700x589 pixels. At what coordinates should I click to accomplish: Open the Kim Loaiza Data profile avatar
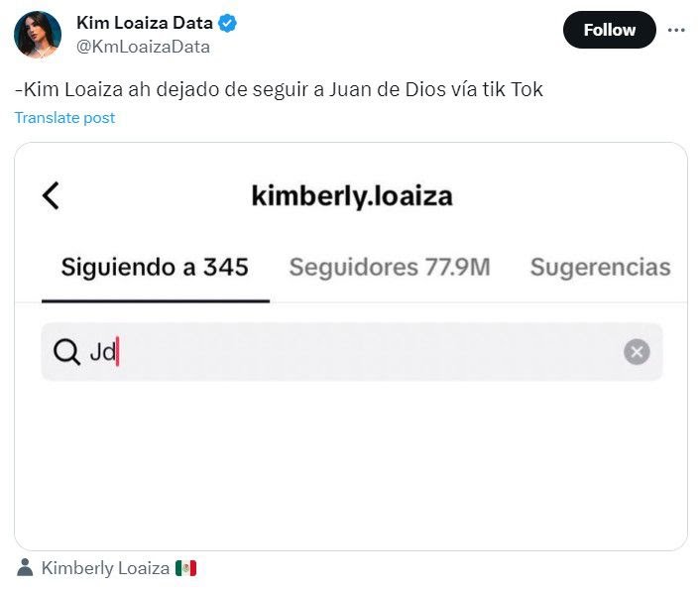pyautogui.click(x=38, y=35)
